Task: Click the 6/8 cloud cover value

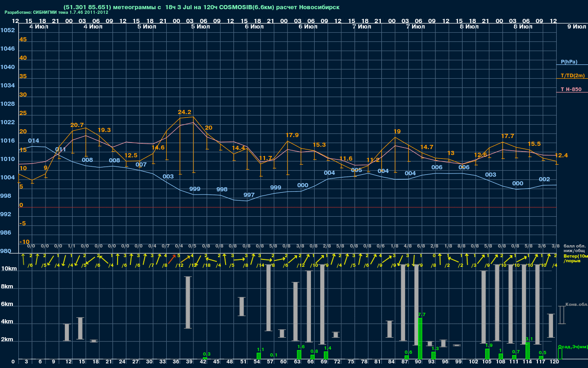Action: coord(421,246)
